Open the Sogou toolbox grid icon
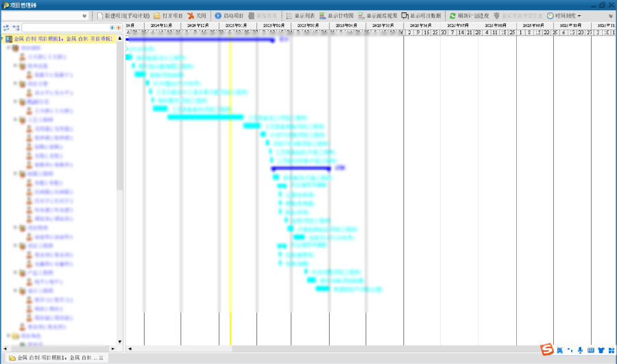 click(611, 350)
